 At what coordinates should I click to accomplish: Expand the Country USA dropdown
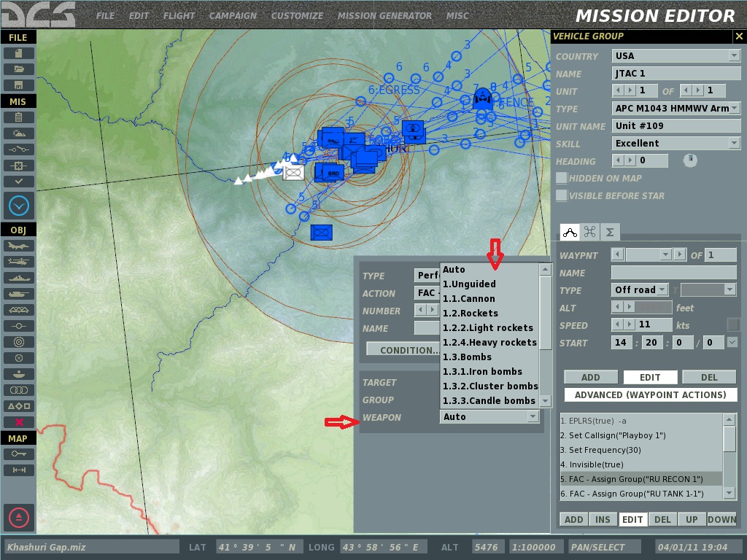734,55
